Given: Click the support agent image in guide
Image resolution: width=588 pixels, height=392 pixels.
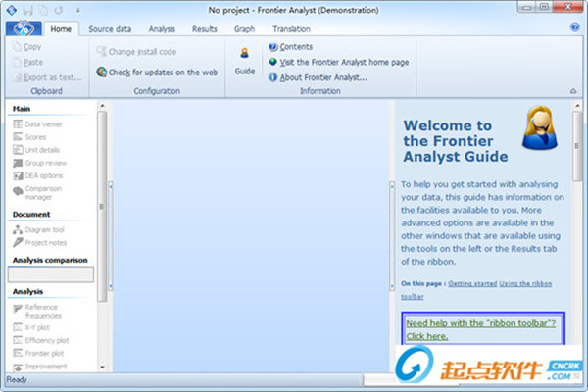Looking at the screenshot, I should click(540, 128).
